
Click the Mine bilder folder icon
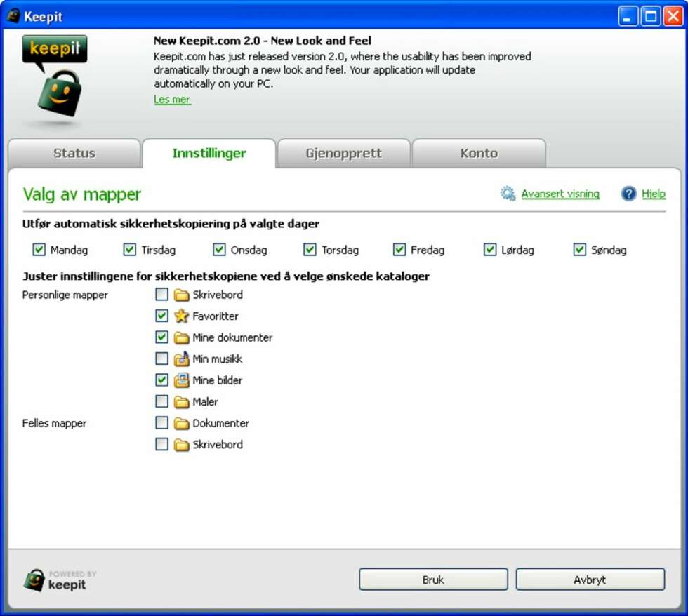181,380
